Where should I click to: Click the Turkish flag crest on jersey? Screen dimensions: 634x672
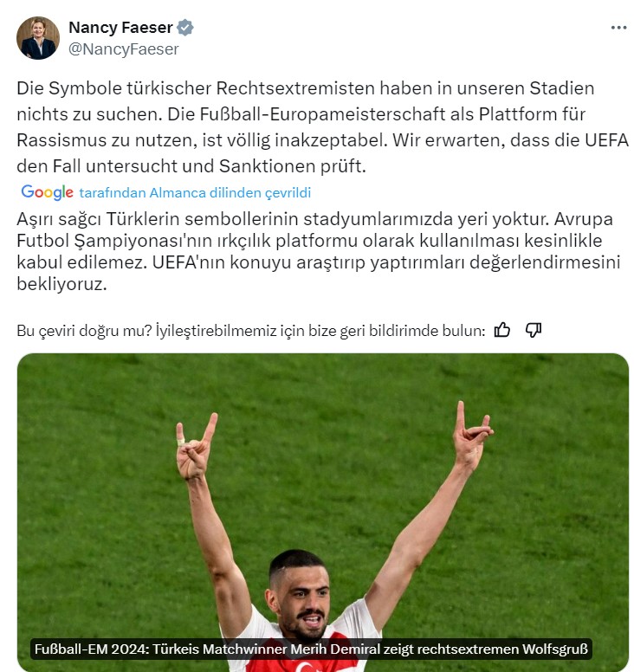click(304, 667)
